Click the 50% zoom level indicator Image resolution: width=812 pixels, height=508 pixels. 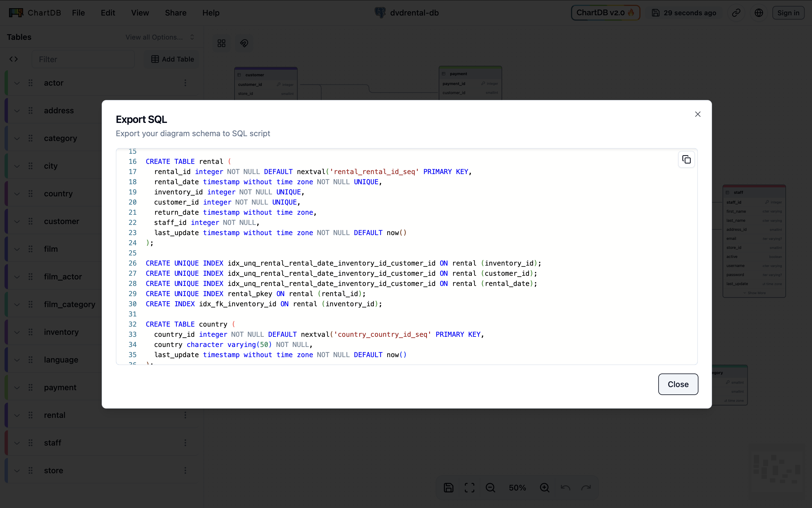517,487
